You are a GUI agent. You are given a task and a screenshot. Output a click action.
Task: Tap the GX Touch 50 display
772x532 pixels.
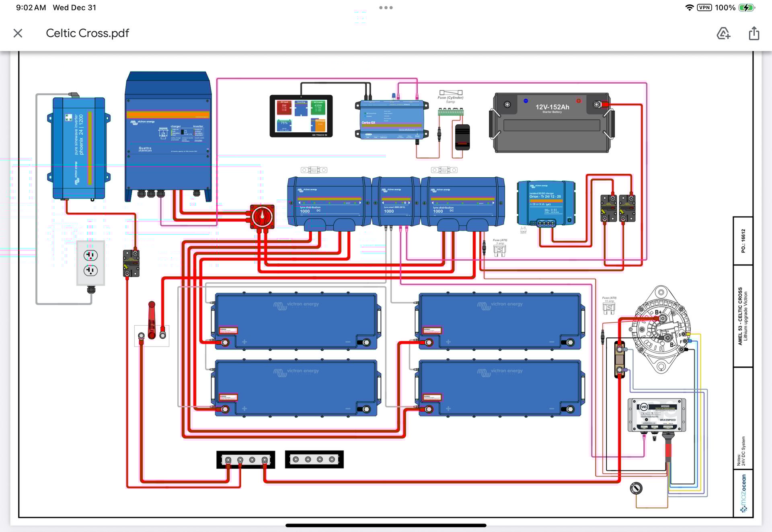coord(301,116)
